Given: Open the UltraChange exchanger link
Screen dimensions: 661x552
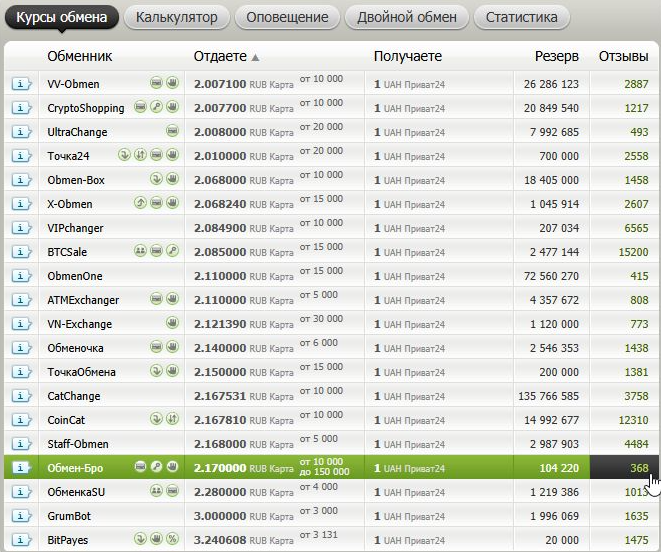Looking at the screenshot, I should point(77,132).
